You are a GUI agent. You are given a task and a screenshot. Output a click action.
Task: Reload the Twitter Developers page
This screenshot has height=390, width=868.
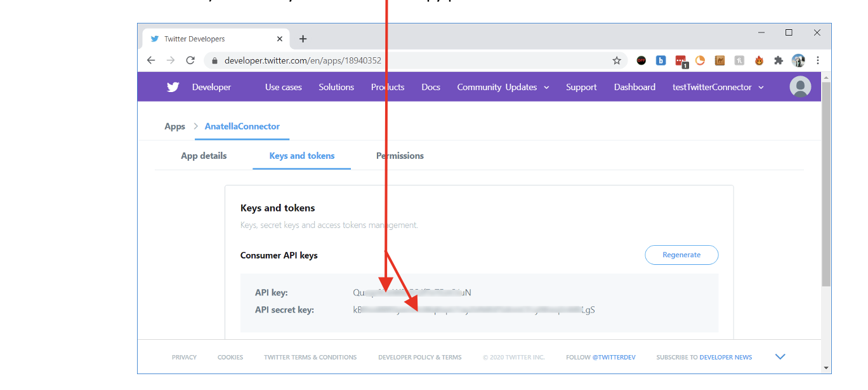point(190,60)
